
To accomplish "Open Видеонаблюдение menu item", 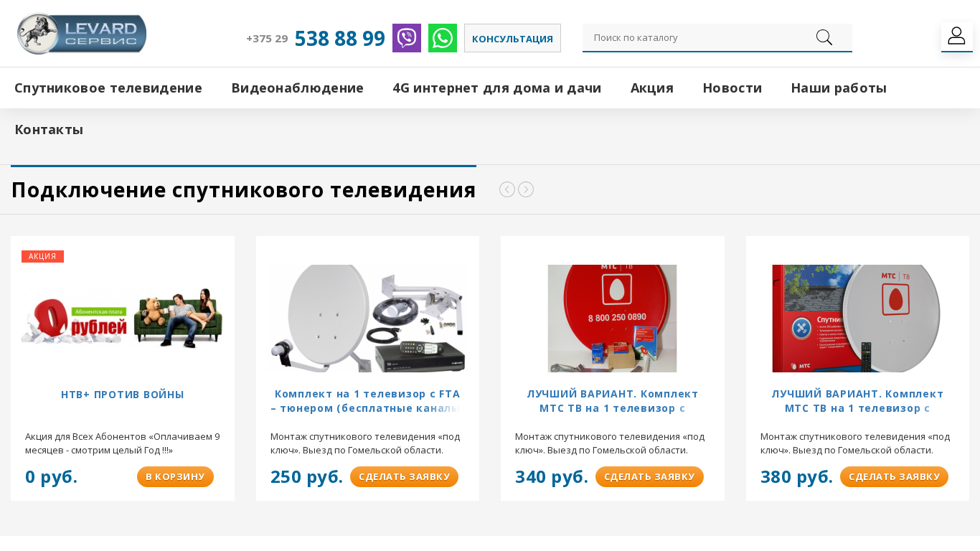I will [x=297, y=88].
